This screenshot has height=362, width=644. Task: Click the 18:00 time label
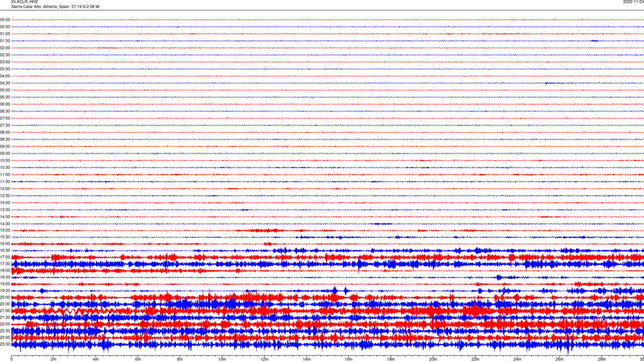pyautogui.click(x=5, y=270)
